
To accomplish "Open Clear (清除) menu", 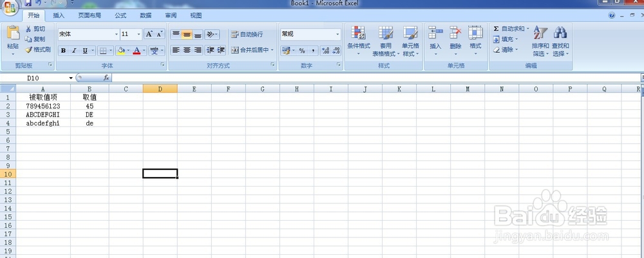I will (506, 50).
